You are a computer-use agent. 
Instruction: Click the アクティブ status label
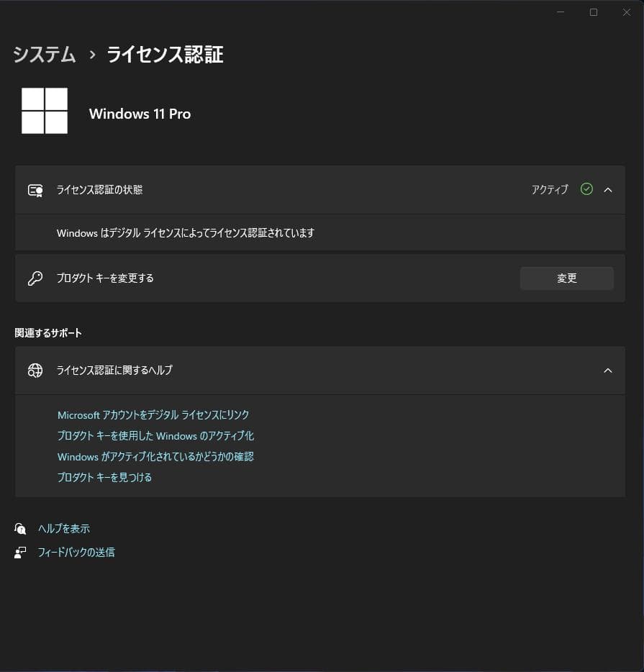pyautogui.click(x=550, y=189)
